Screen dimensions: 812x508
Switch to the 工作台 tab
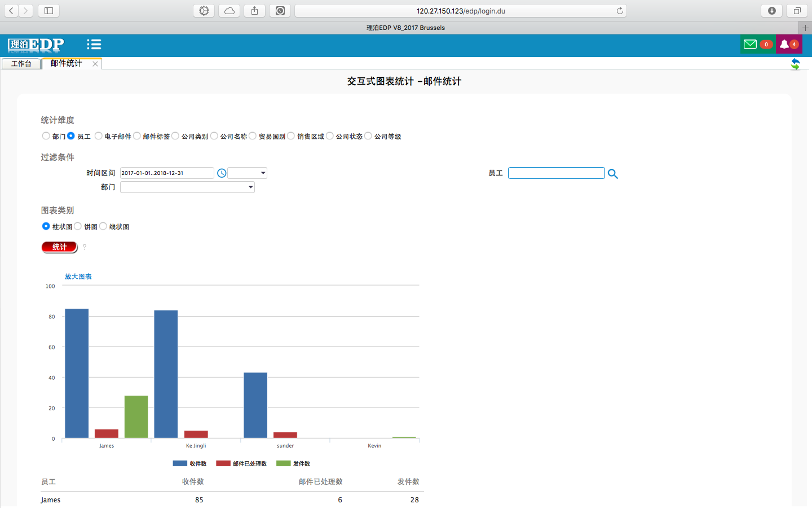[21, 64]
